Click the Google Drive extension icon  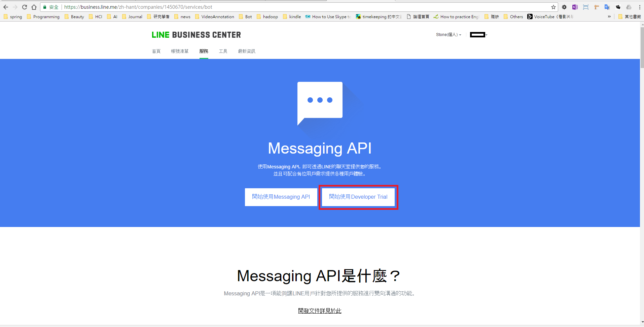point(629,7)
